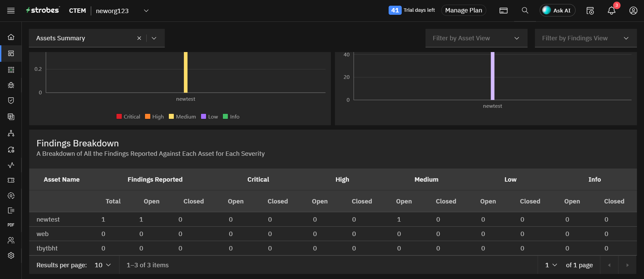Click the credit card billing icon
Viewport: 644px width, 279px height.
(x=503, y=11)
